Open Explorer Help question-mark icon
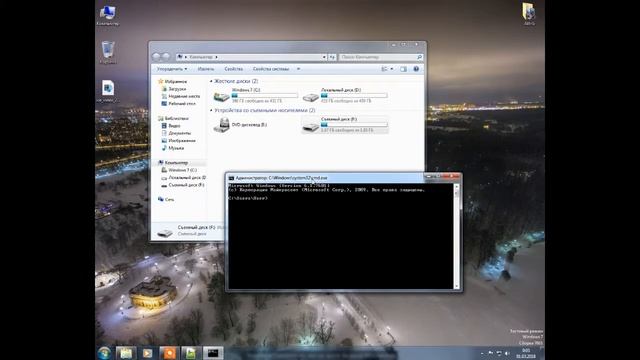Screen dimensions: 640x360 416,69
